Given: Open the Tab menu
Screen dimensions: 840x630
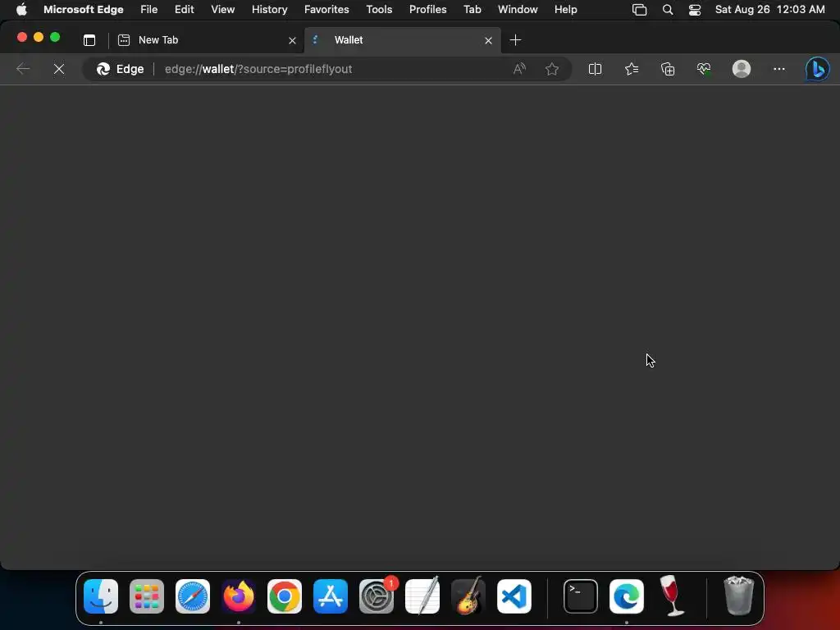Looking at the screenshot, I should coord(472,10).
